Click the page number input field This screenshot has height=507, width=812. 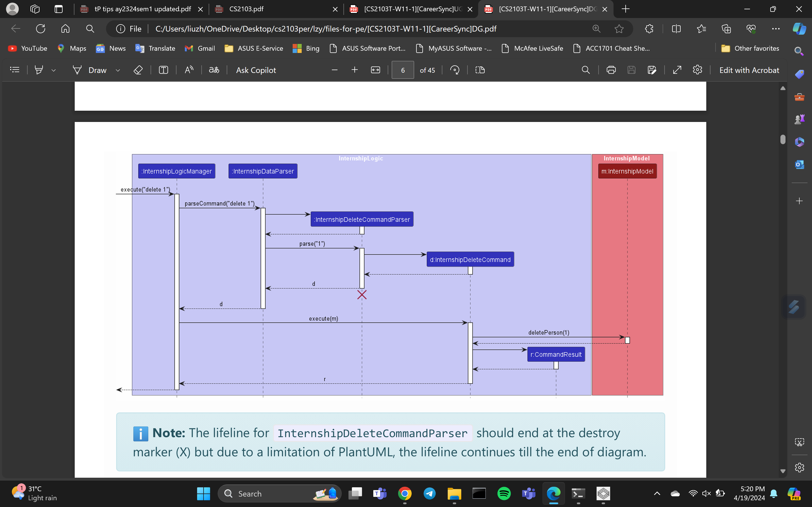click(x=403, y=70)
